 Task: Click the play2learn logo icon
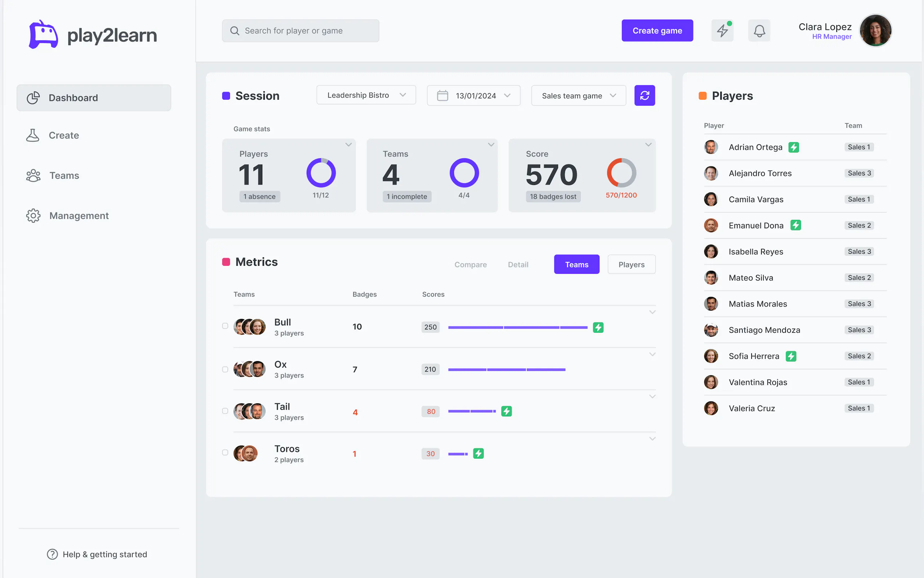point(43,35)
